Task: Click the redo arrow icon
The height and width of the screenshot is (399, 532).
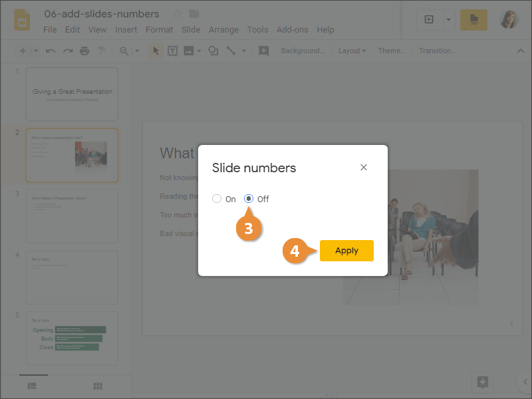Action: tap(67, 51)
